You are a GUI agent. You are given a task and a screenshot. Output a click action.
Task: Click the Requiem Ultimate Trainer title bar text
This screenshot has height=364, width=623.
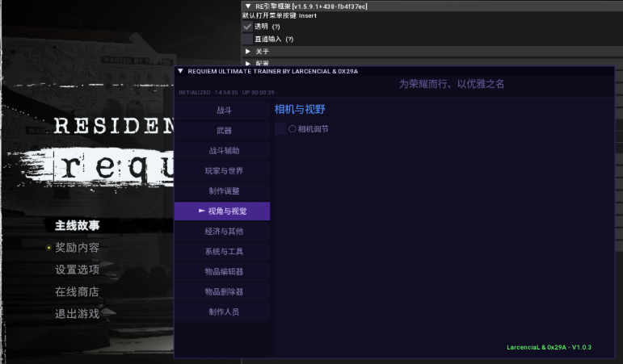click(272, 72)
